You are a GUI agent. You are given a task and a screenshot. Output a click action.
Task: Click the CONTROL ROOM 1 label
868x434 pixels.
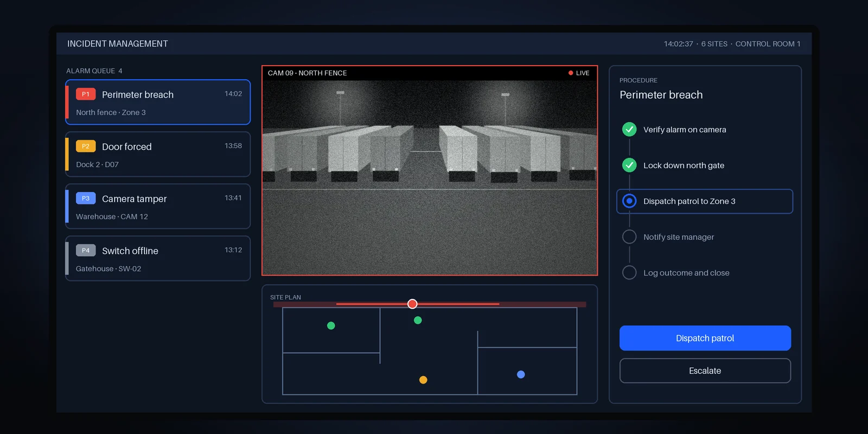768,44
